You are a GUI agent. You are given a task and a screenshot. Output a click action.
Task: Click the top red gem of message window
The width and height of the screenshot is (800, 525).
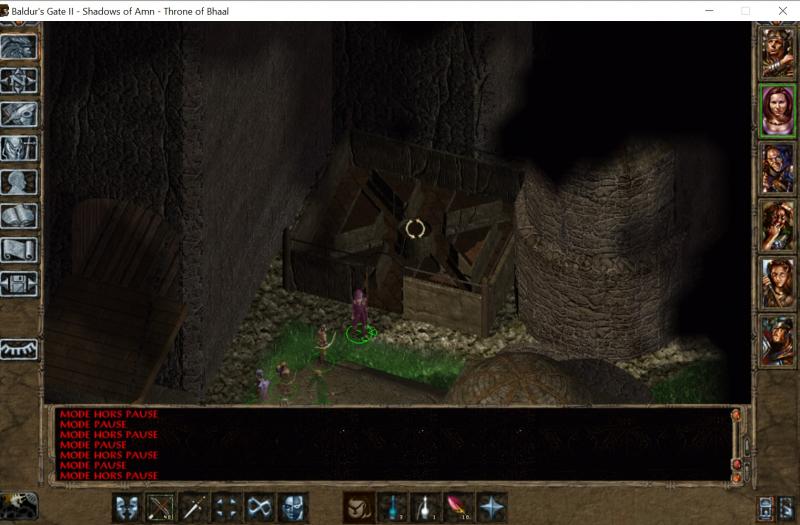pos(736,414)
